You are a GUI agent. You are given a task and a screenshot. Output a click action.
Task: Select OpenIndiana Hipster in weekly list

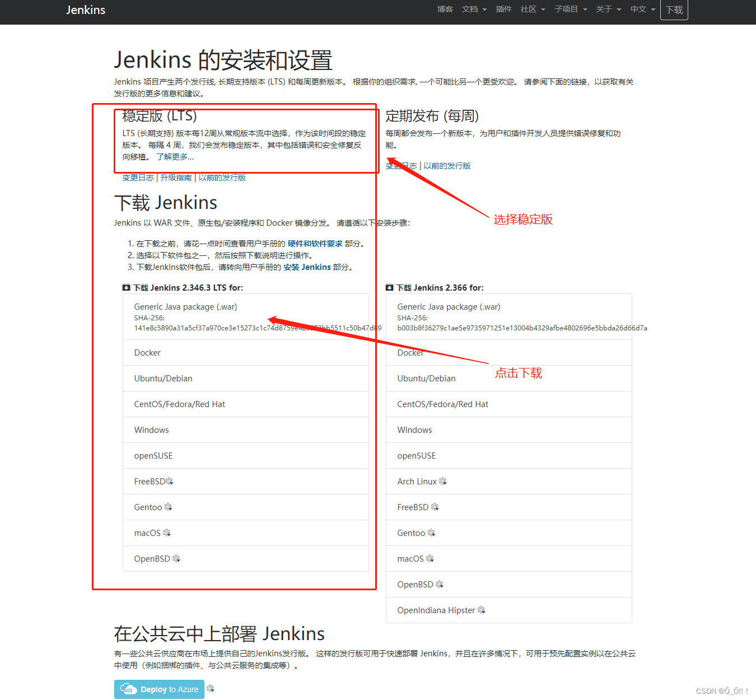pos(509,610)
